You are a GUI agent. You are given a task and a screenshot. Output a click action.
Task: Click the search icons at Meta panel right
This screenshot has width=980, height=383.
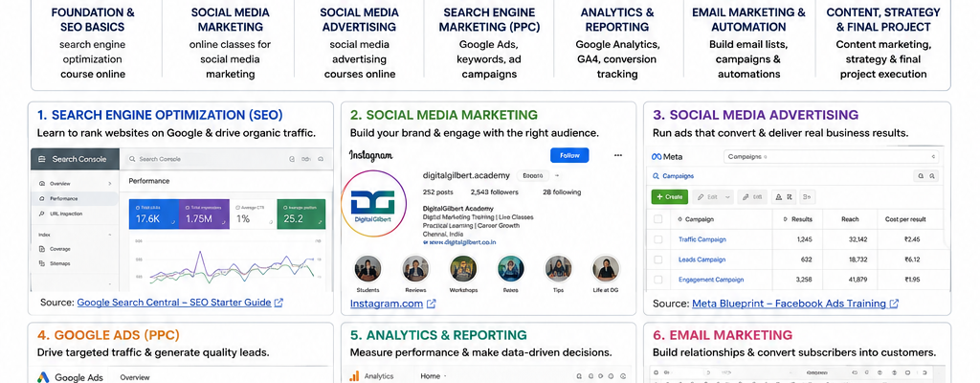tap(926, 176)
